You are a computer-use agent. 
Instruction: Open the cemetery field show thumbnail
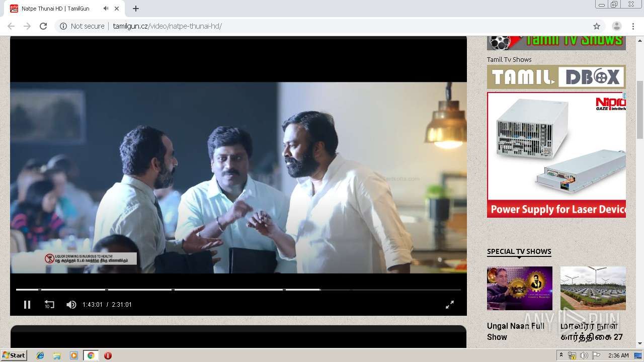593,288
